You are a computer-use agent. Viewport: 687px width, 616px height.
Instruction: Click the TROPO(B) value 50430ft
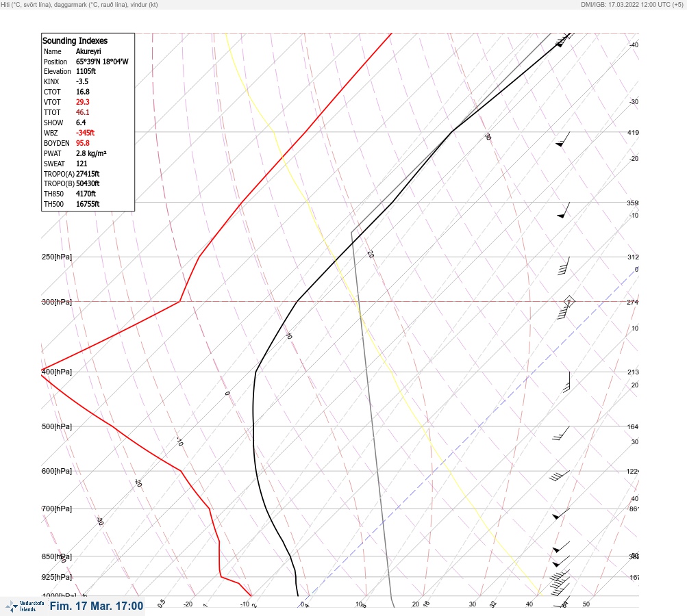pos(88,183)
